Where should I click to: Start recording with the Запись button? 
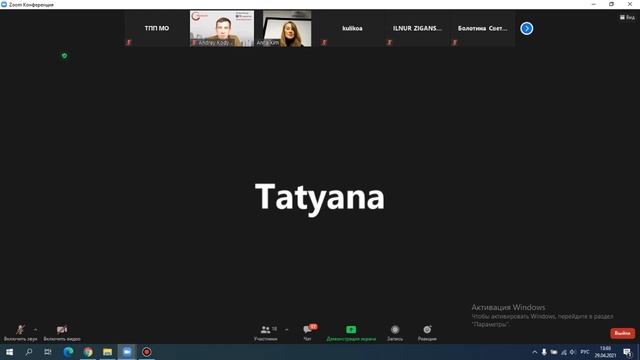tap(395, 333)
